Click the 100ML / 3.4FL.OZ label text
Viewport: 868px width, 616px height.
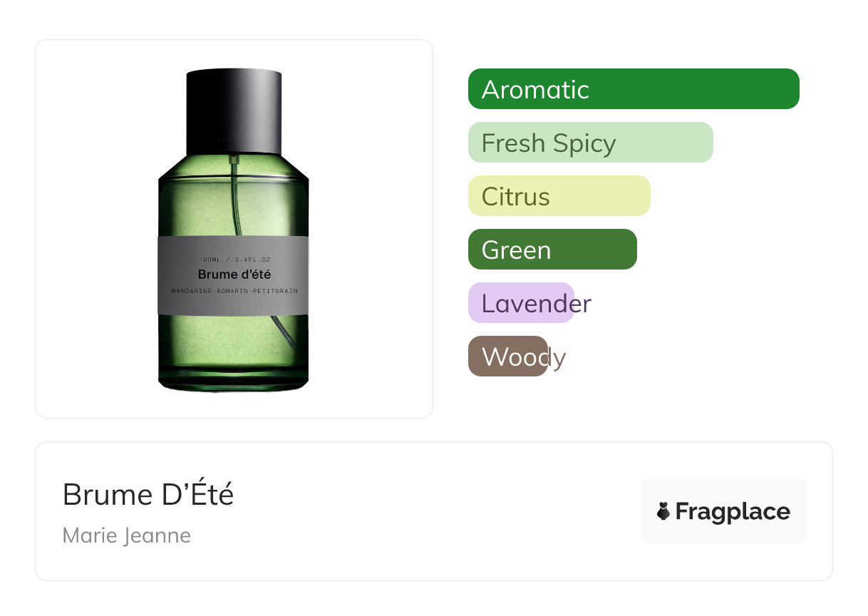click(x=234, y=260)
